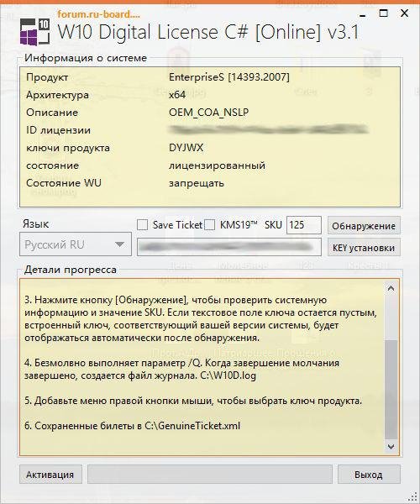Click the OEM_COA_NSLP description value

pyautogui.click(x=209, y=113)
